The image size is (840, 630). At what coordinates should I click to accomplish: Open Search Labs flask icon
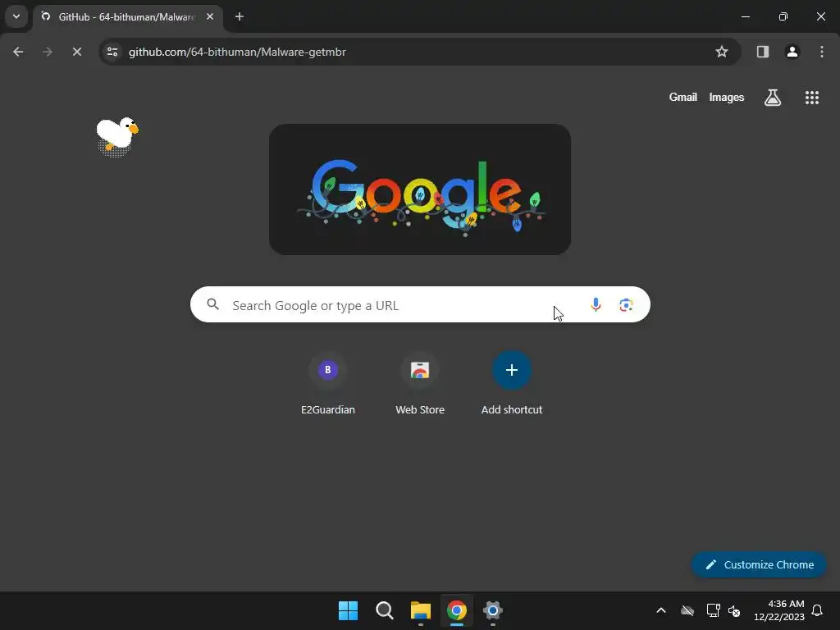click(773, 98)
